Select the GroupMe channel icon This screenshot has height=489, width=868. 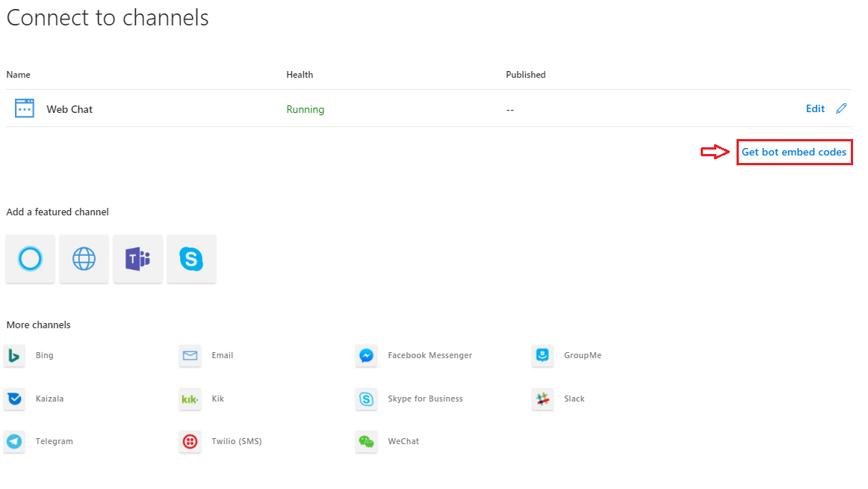(542, 356)
